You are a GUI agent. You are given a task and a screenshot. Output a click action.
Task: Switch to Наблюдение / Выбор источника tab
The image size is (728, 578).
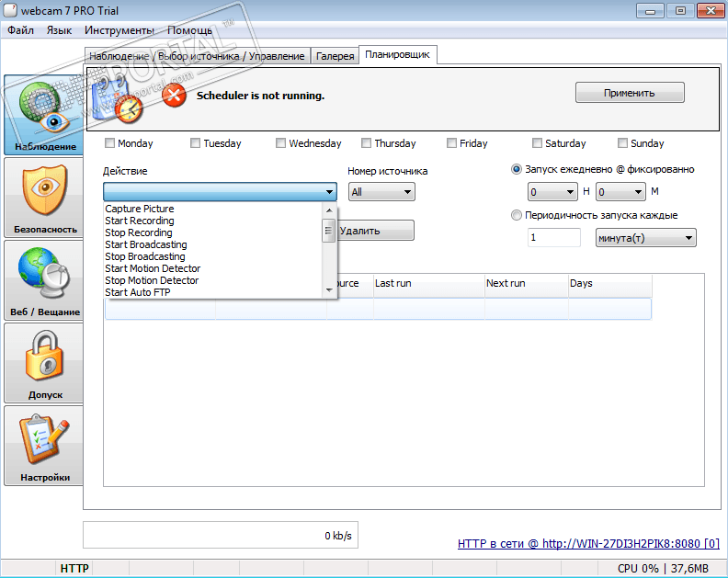pos(197,56)
